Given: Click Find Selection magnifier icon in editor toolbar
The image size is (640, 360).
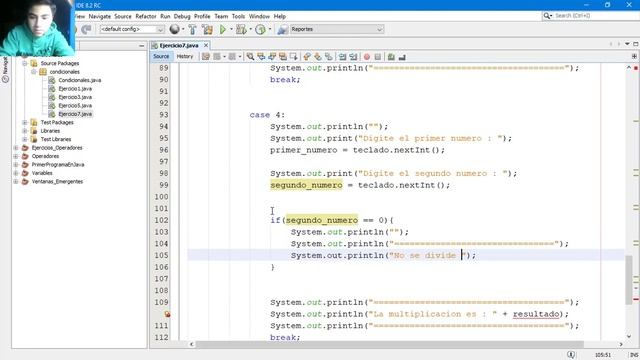Looking at the screenshot, I should pyautogui.click(x=250, y=57).
